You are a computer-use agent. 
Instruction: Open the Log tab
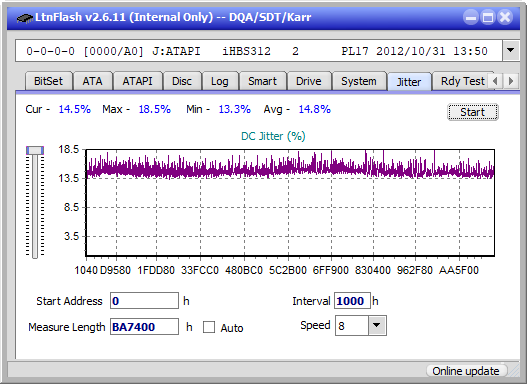click(x=220, y=81)
